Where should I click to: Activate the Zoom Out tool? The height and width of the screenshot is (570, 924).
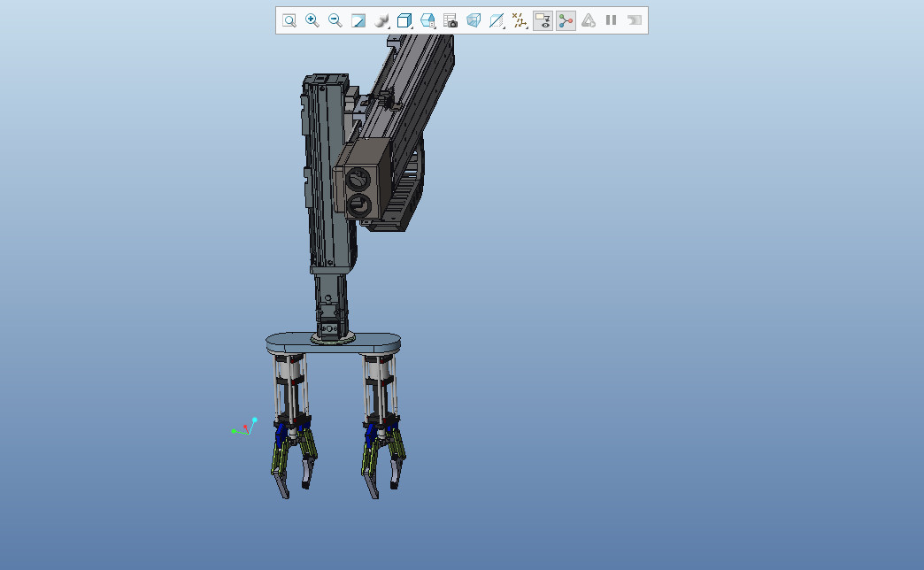[x=335, y=20]
